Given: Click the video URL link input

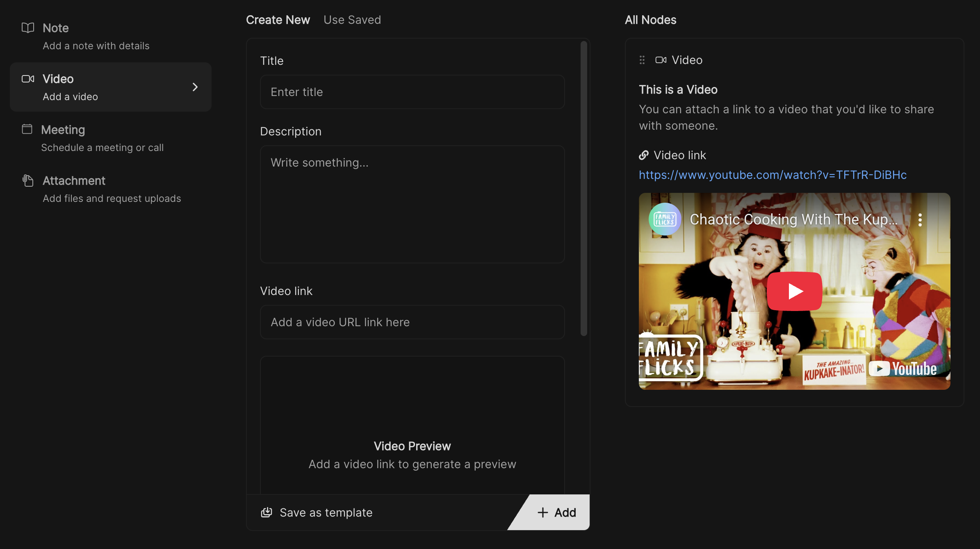Looking at the screenshot, I should tap(412, 322).
